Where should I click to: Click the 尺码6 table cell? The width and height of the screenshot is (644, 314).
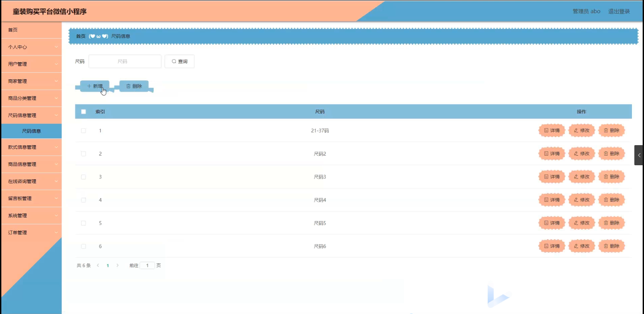coord(320,246)
